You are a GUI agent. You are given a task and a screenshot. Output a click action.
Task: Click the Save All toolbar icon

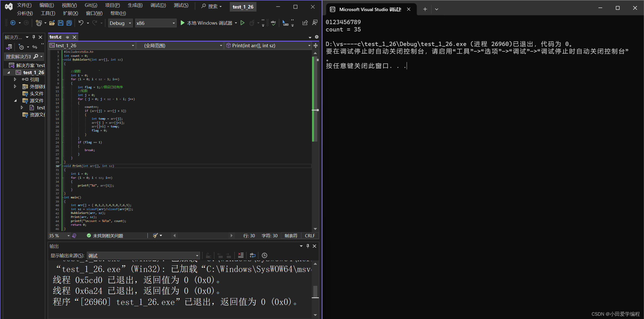click(69, 23)
